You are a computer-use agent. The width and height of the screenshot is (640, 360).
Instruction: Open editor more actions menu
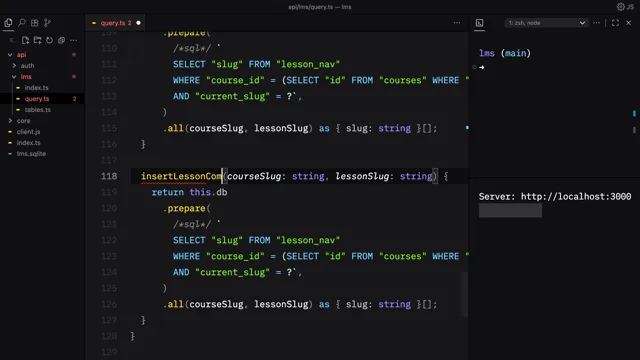457,23
